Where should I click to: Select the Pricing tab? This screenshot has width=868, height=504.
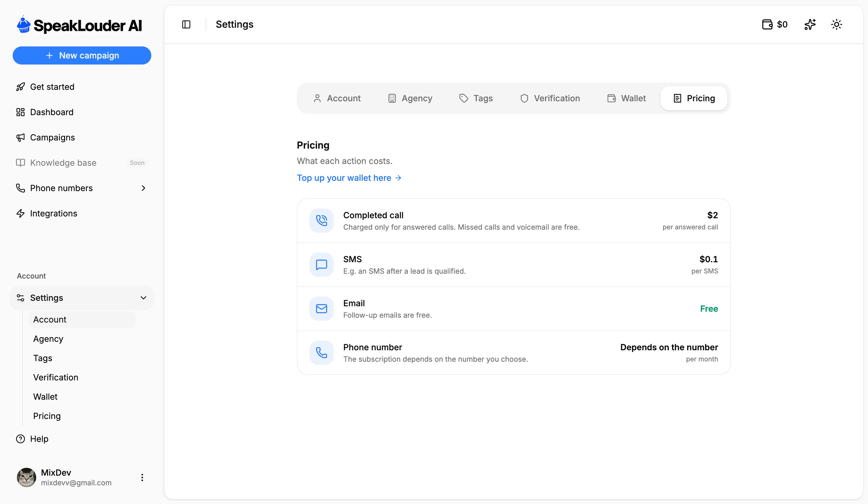pyautogui.click(x=694, y=99)
